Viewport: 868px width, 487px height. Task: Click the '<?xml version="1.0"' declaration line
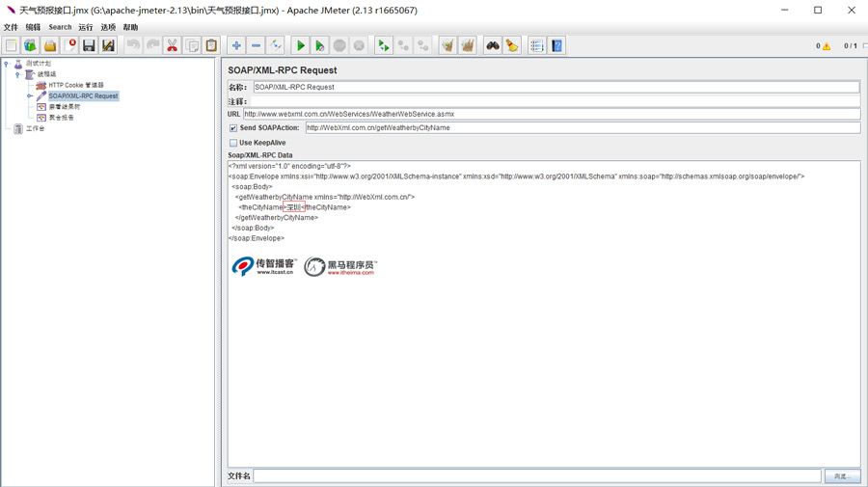(289, 166)
